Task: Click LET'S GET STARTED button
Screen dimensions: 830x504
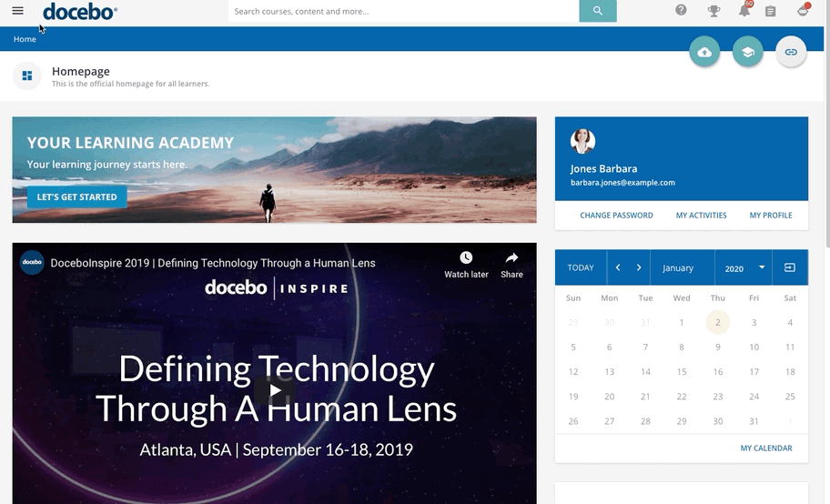Action: [x=76, y=197]
